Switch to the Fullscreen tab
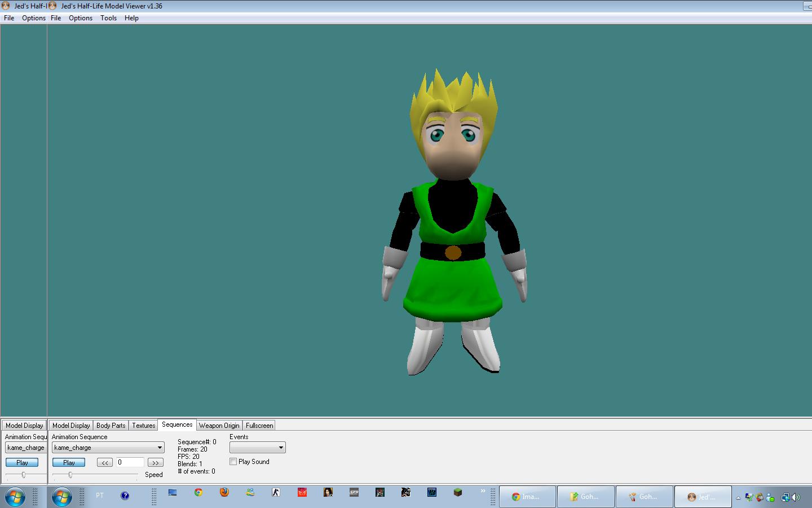 259,426
